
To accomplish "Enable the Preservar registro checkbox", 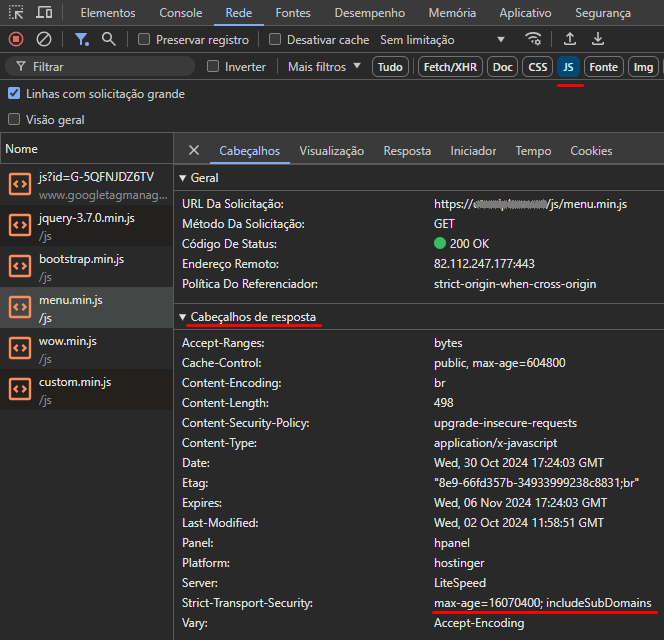I will click(144, 40).
